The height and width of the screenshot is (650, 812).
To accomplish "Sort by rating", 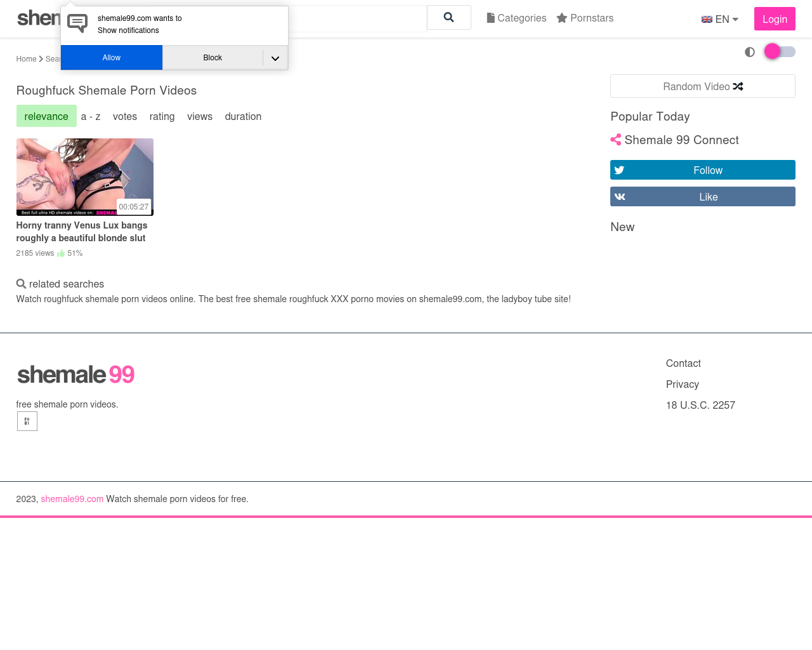I will pos(162,116).
